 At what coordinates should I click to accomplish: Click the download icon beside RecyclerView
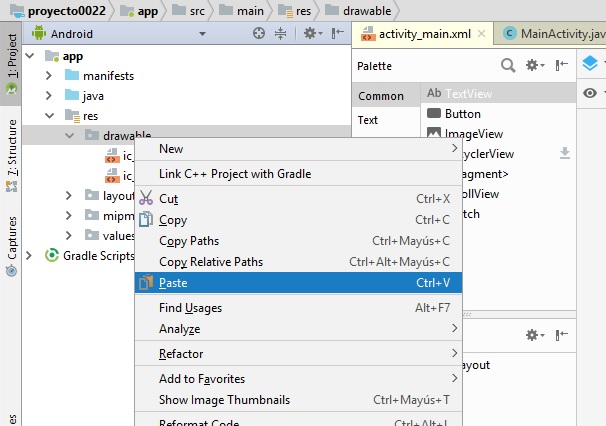[x=564, y=153]
